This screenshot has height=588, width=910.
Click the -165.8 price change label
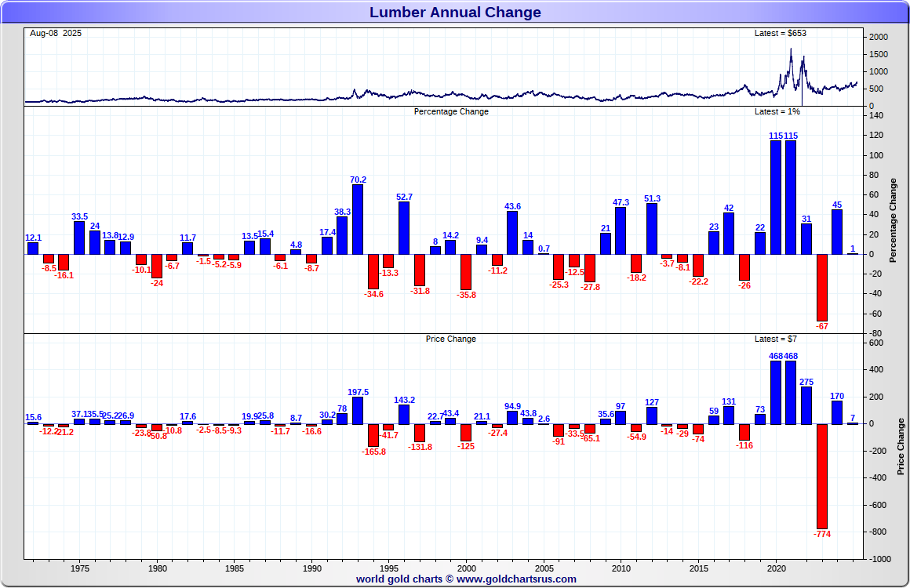click(373, 452)
